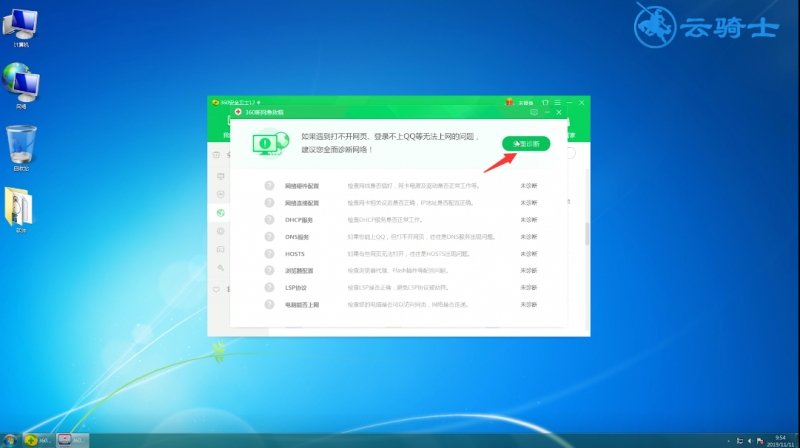The image size is (800, 448).
Task: Select the DHCP服务 item label
Action: 298,220
